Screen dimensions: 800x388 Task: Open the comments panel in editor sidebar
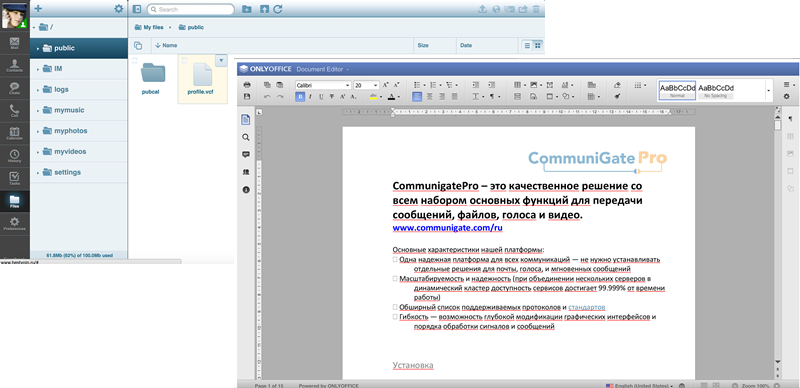pos(246,154)
